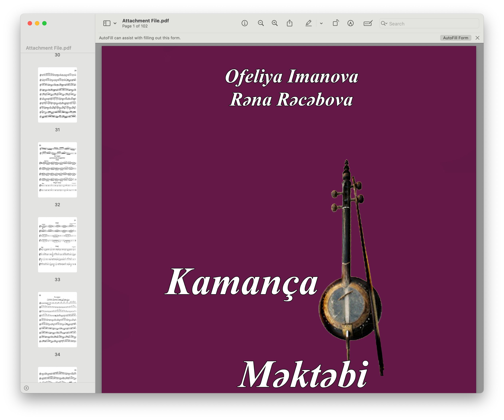
Task: Show the document inspector info icon
Action: (245, 23)
